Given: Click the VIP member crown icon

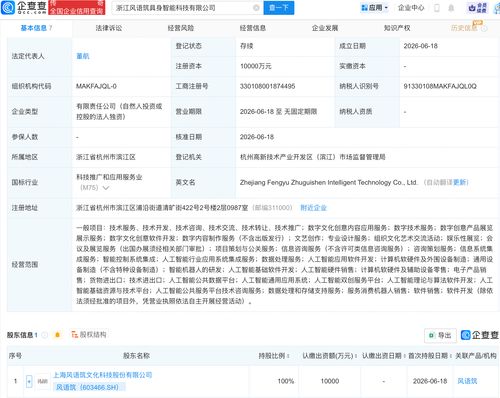Looking at the screenshot, I should [477, 8].
